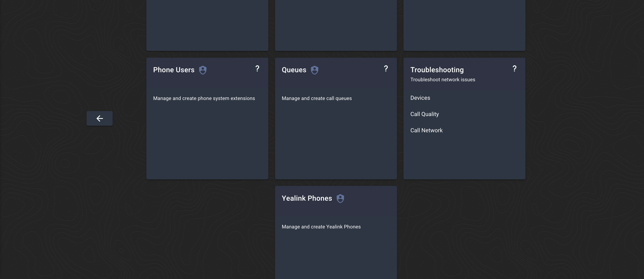Click 'Troubleshoot network issues' subtitle

[443, 80]
